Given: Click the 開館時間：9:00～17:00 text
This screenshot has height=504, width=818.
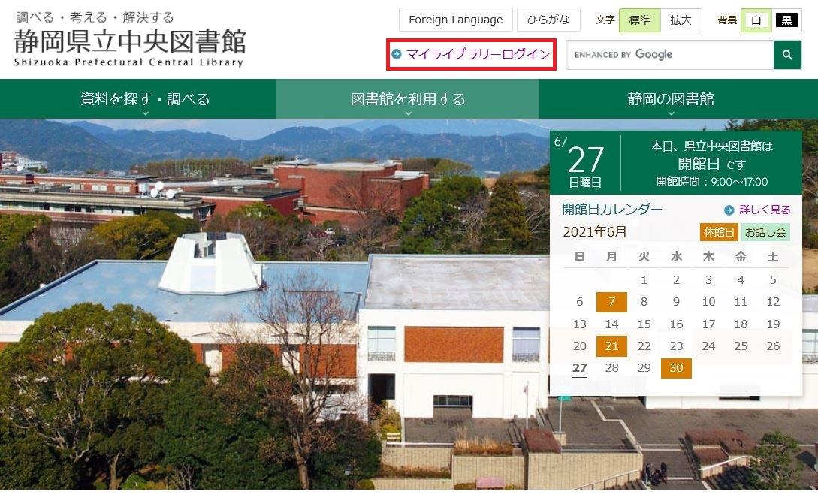Looking at the screenshot, I should (x=711, y=182).
